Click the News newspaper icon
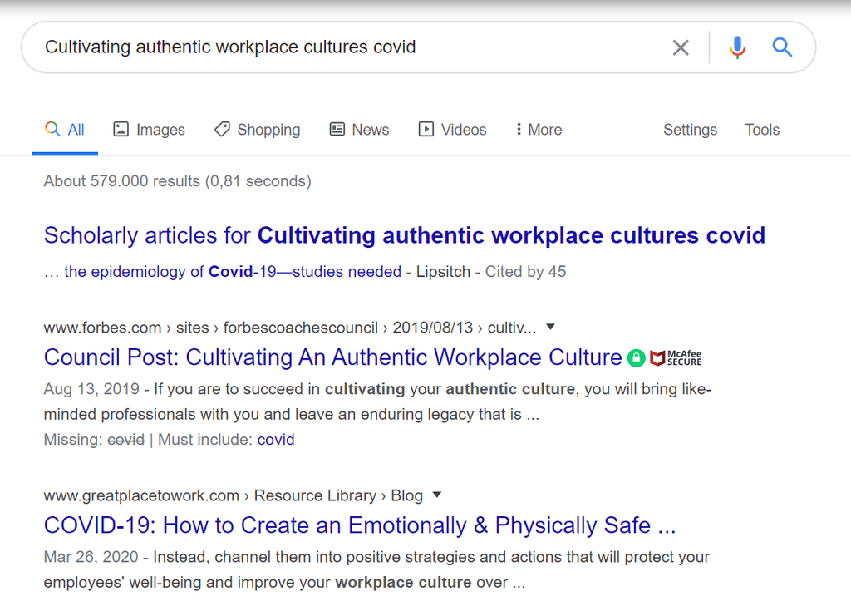 pos(337,129)
